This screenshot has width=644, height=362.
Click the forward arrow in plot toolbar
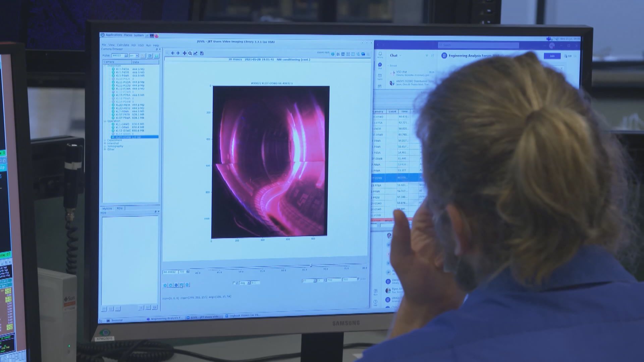pos(178,53)
